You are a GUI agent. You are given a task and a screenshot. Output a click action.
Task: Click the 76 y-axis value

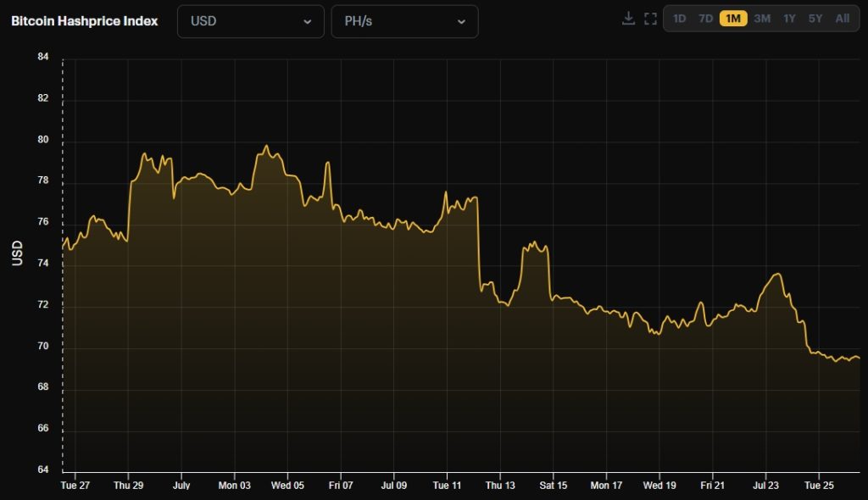click(x=43, y=222)
